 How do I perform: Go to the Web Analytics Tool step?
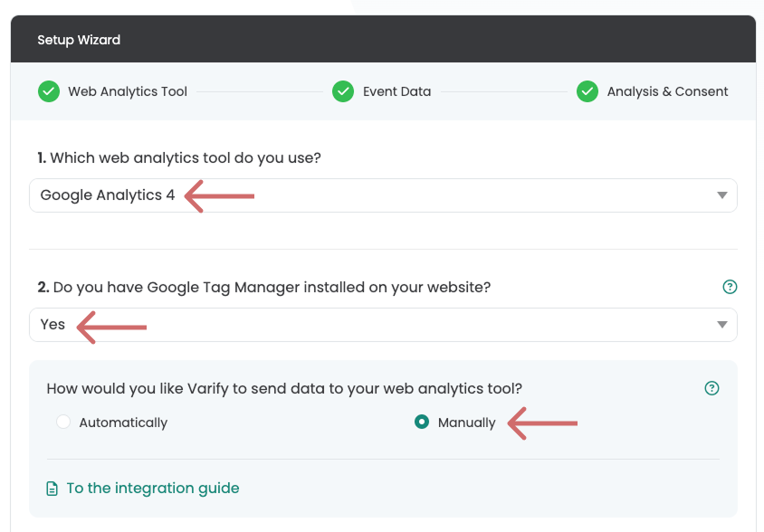coord(127,91)
